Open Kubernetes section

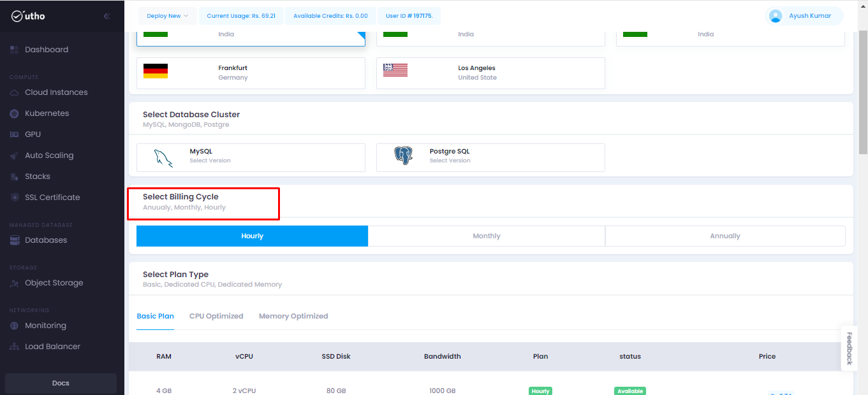click(x=47, y=113)
